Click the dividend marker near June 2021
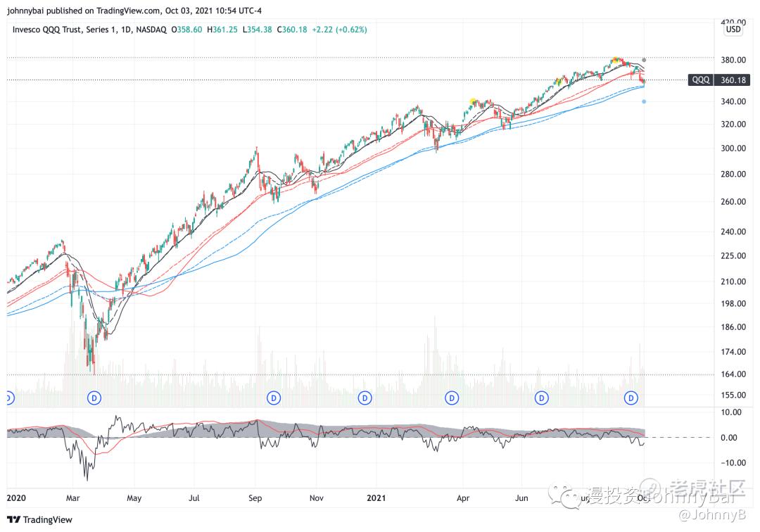 (x=541, y=398)
